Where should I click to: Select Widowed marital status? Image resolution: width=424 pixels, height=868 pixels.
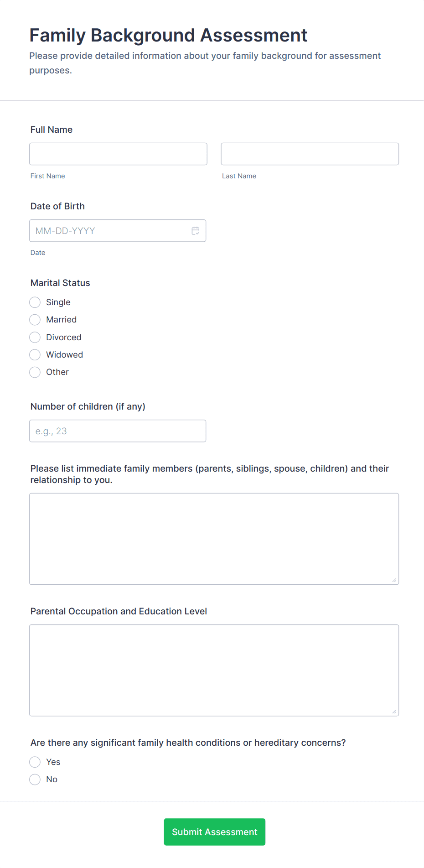click(x=35, y=354)
